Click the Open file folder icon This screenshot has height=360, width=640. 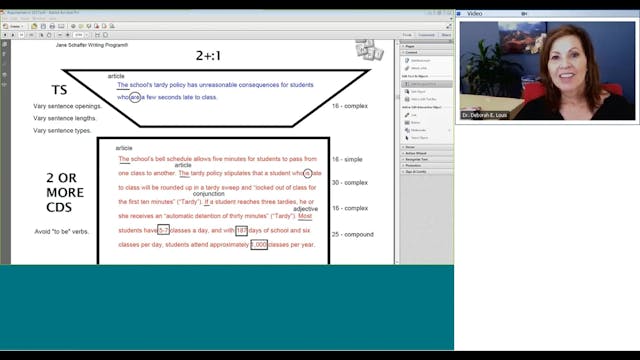(x=34, y=26)
